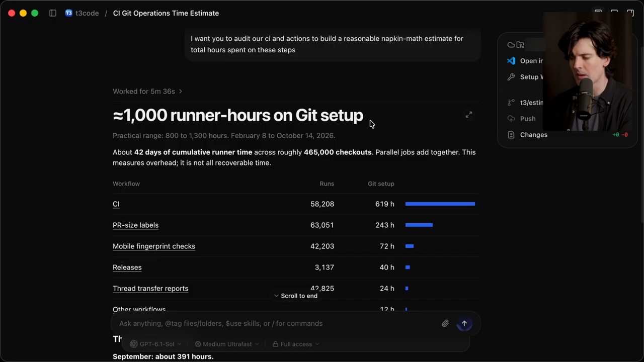
Task: Click the Push menu item
Action: pyautogui.click(x=521, y=119)
